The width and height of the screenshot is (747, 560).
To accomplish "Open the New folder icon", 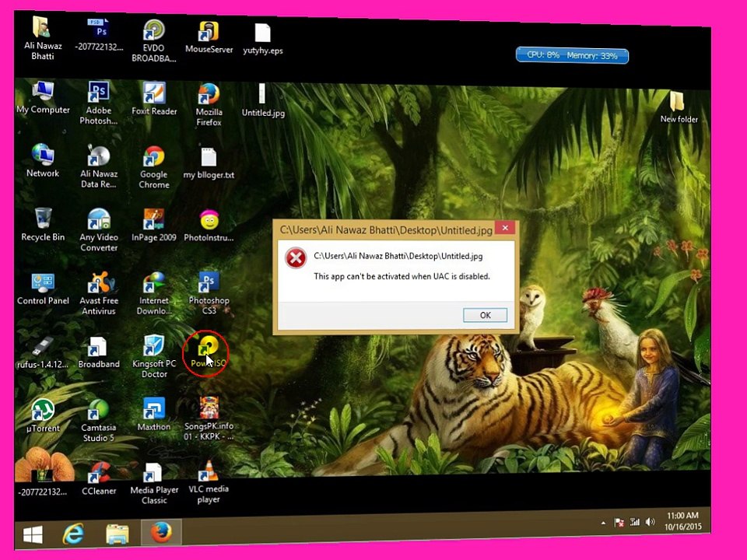I will (x=679, y=107).
